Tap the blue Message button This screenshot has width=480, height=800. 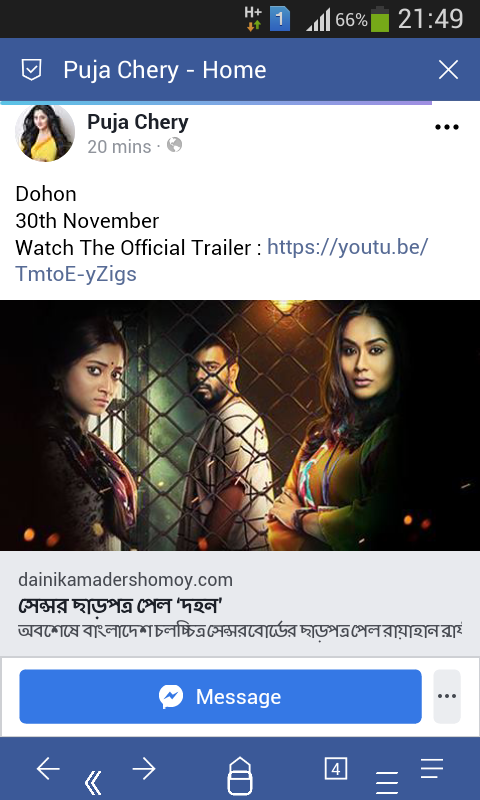pyautogui.click(x=220, y=696)
